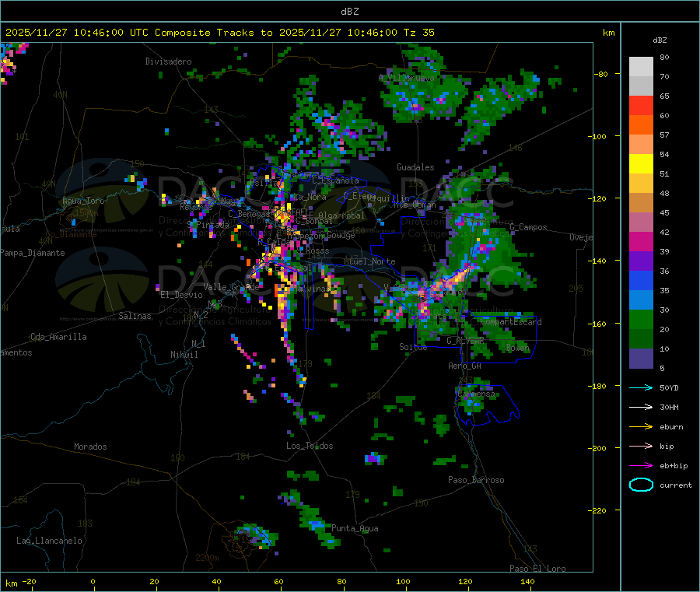The image size is (700, 592).
Task: Click the 'Tz 35' text in the header
Action: pyautogui.click(x=418, y=33)
